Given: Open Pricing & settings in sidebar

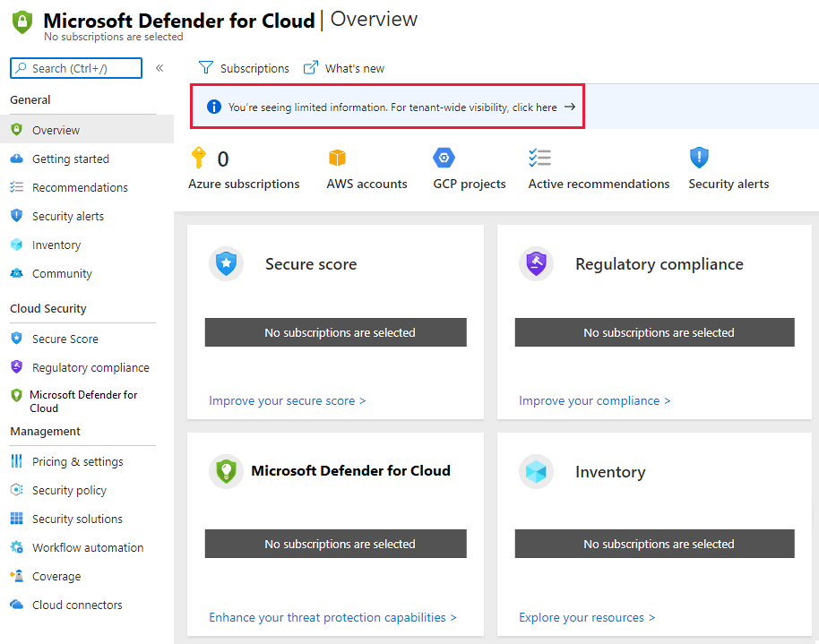Looking at the screenshot, I should (x=77, y=461).
